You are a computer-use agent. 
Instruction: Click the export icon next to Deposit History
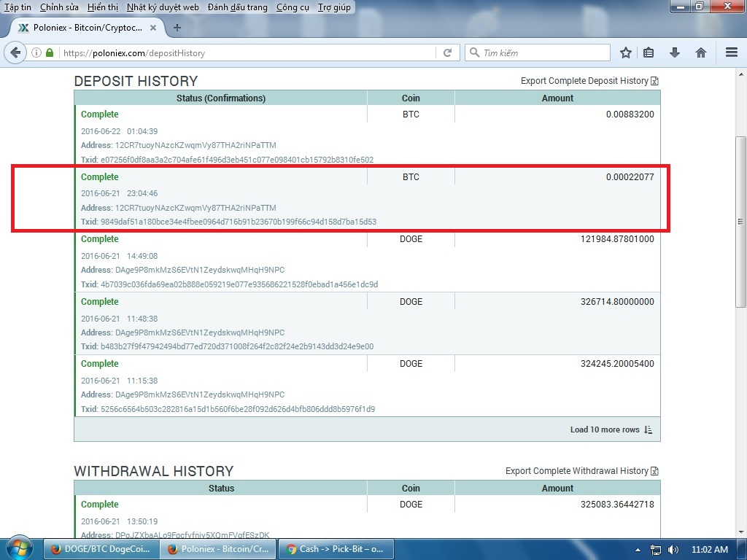[655, 81]
